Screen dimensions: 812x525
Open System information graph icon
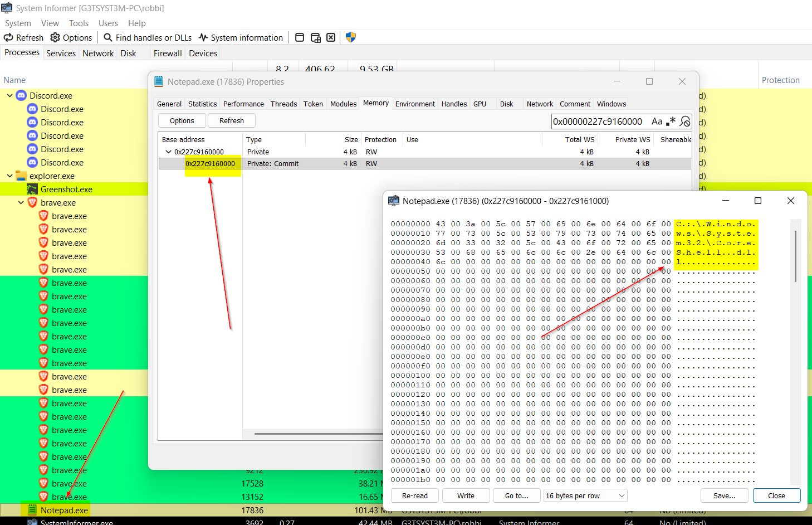pos(203,37)
